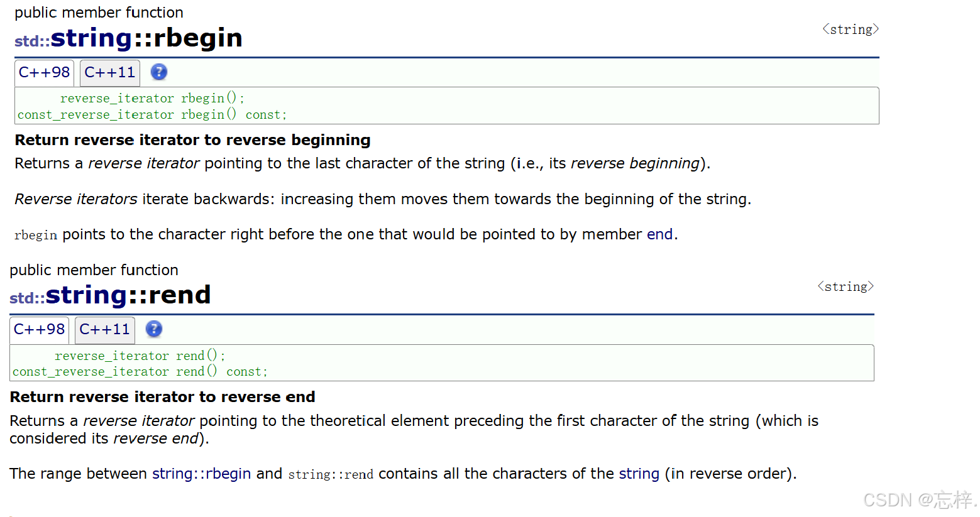The width and height of the screenshot is (980, 517).
Task: Open the 'end' member link
Action: tap(659, 234)
